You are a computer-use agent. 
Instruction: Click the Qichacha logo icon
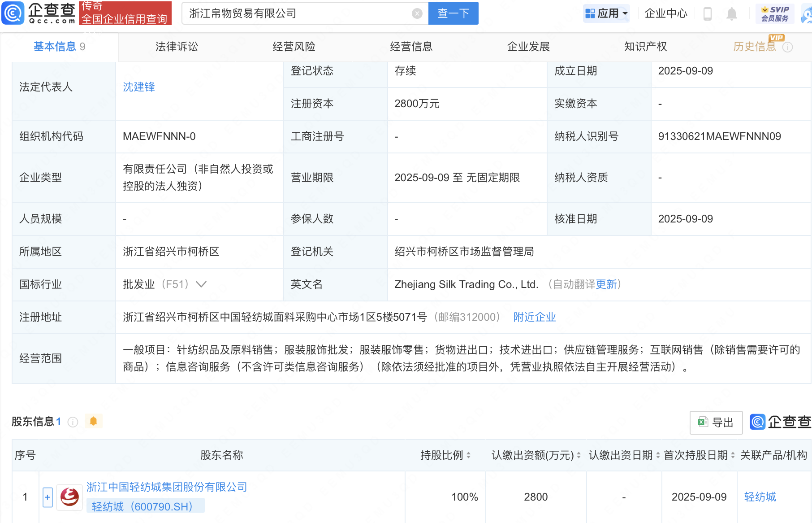coord(13,13)
